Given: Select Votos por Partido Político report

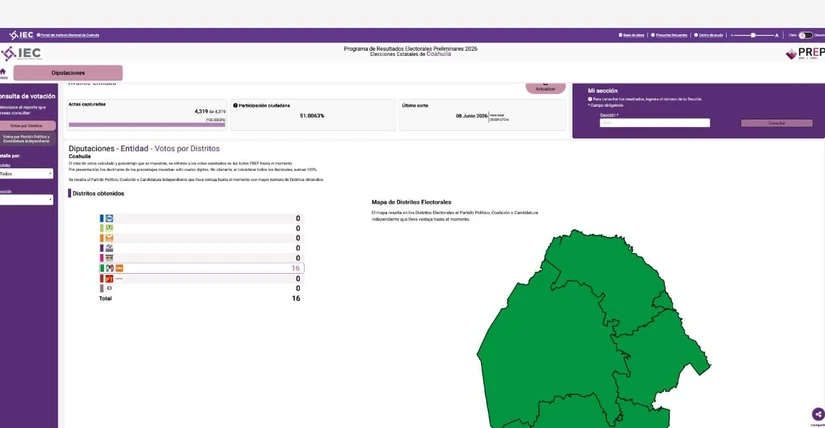Looking at the screenshot, I should click(26, 139).
